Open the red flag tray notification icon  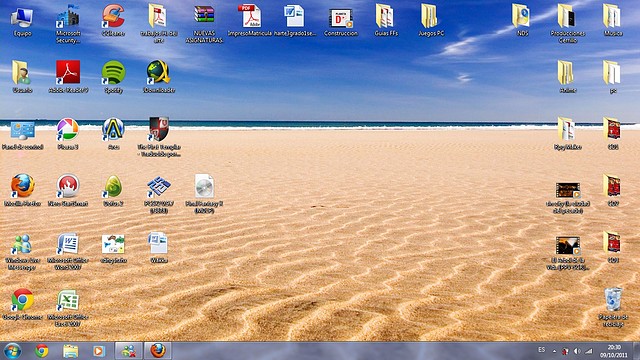point(565,351)
